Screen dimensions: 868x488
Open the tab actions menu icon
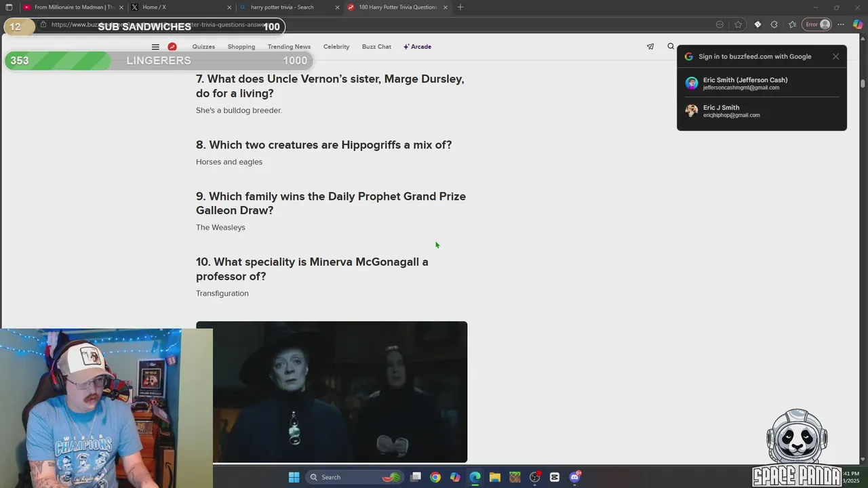click(9, 7)
